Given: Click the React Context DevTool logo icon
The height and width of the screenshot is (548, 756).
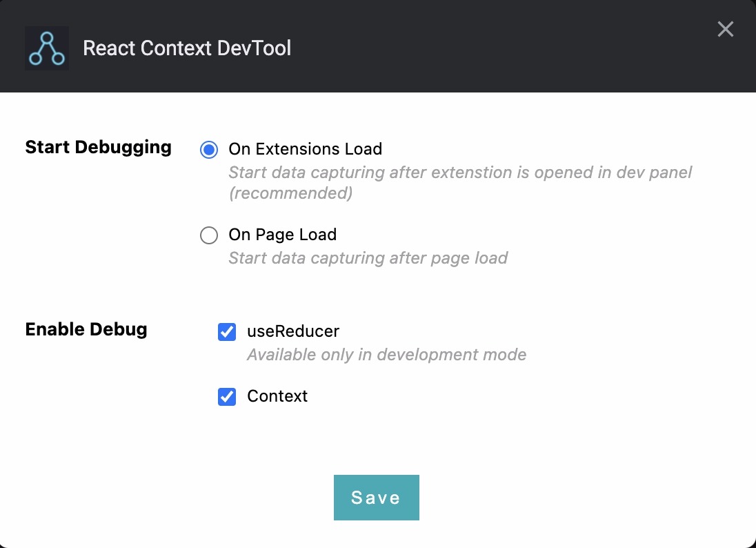Looking at the screenshot, I should (x=47, y=48).
